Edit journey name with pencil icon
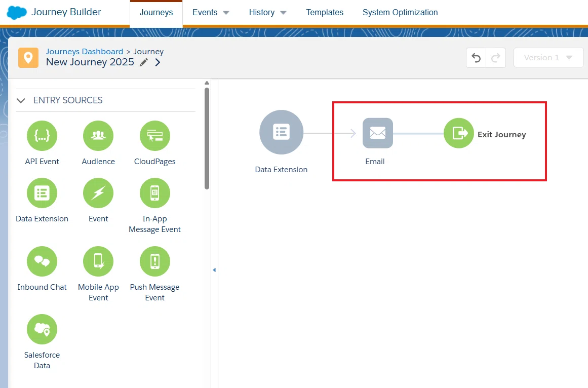588x388 pixels. click(144, 62)
